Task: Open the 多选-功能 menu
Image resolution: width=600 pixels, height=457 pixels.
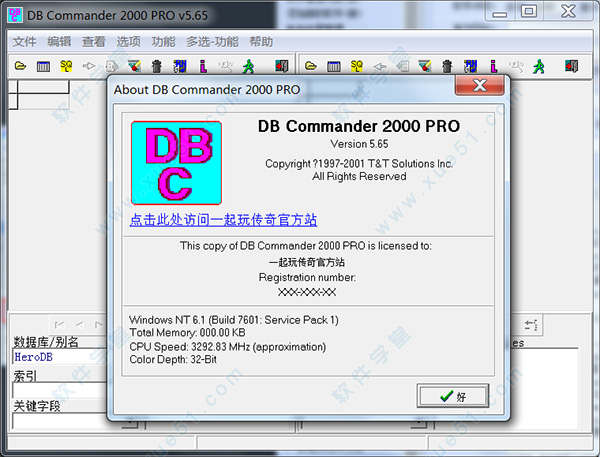Action: click(212, 41)
